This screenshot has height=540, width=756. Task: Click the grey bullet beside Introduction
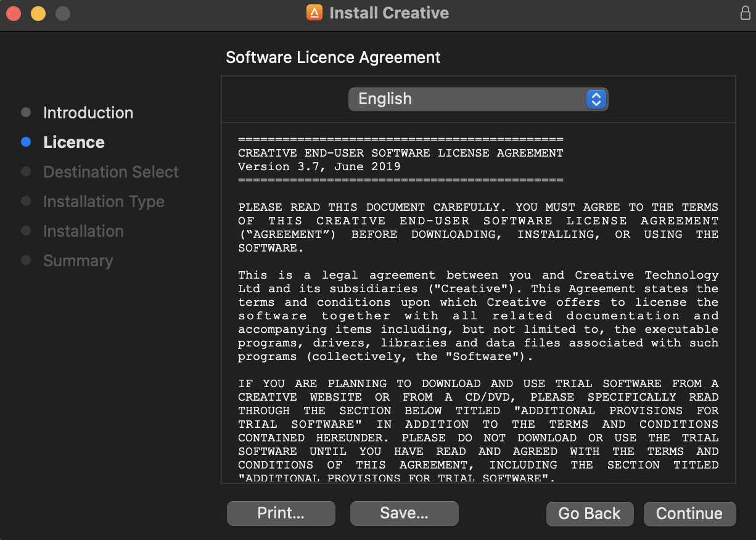click(x=26, y=113)
